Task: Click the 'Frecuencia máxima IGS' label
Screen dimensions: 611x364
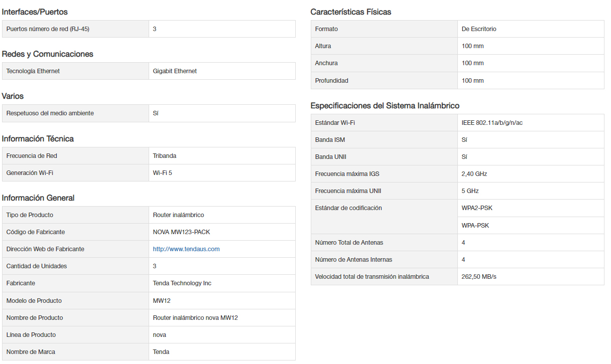Action: tap(347, 174)
